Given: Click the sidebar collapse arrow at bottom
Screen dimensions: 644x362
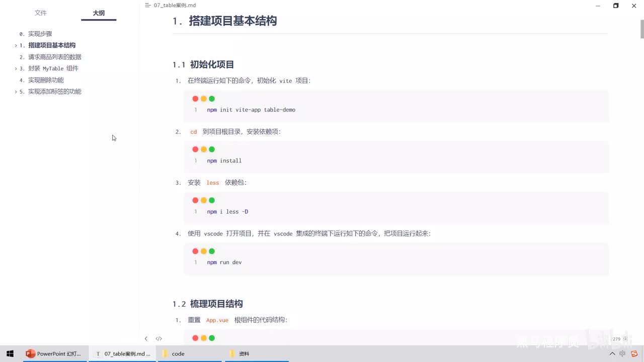Looking at the screenshot, I should click(x=146, y=339).
